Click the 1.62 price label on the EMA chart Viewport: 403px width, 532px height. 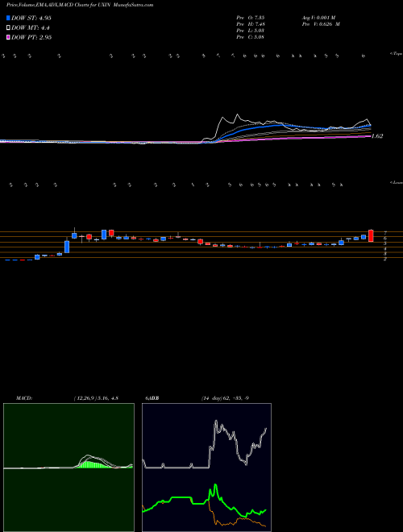click(x=377, y=136)
